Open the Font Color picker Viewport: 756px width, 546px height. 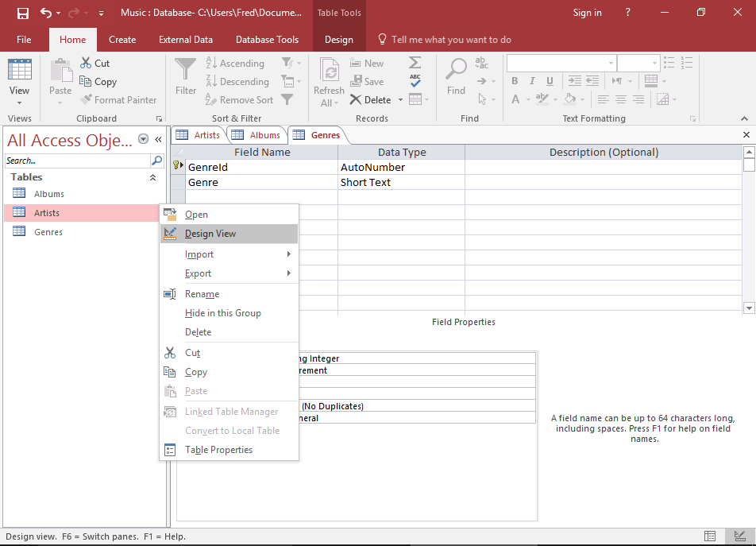515,99
